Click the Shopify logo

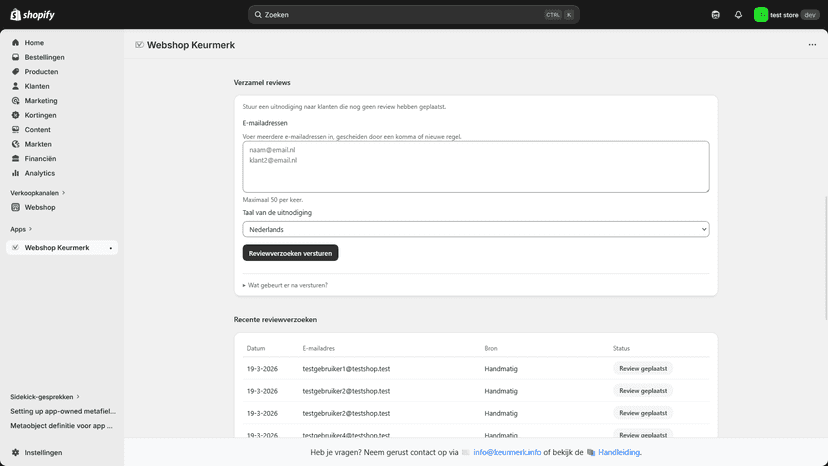point(33,15)
